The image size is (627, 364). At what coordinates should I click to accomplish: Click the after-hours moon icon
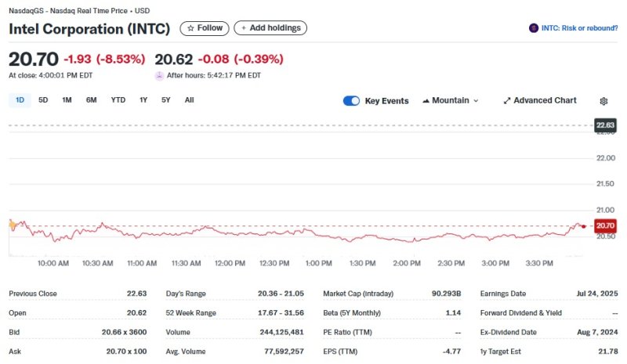tap(159, 76)
